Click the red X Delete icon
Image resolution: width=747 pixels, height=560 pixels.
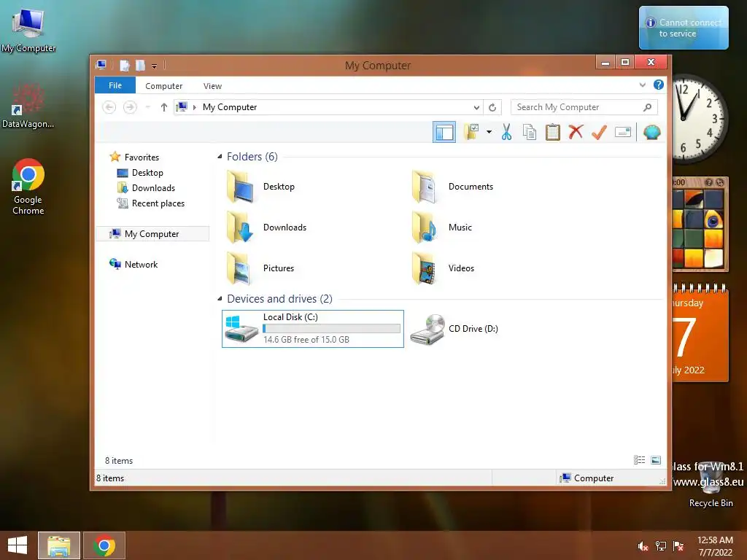pyautogui.click(x=576, y=132)
